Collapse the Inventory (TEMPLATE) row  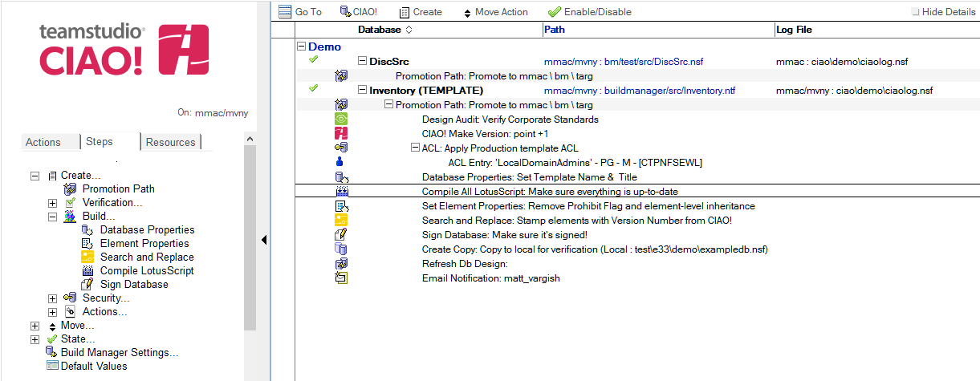coord(363,90)
